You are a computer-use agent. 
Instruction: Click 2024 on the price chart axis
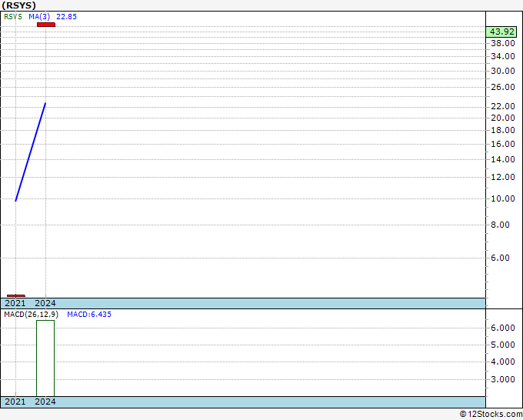tap(45, 303)
